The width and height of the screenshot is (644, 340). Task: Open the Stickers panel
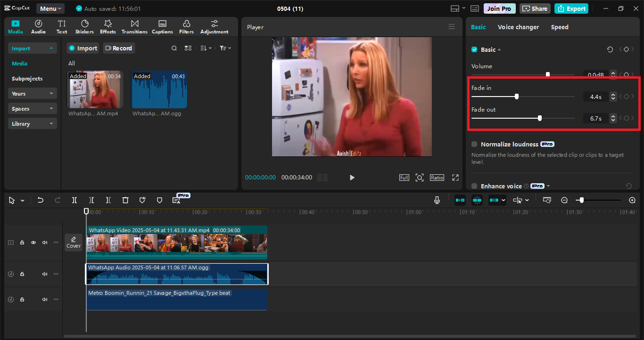84,27
